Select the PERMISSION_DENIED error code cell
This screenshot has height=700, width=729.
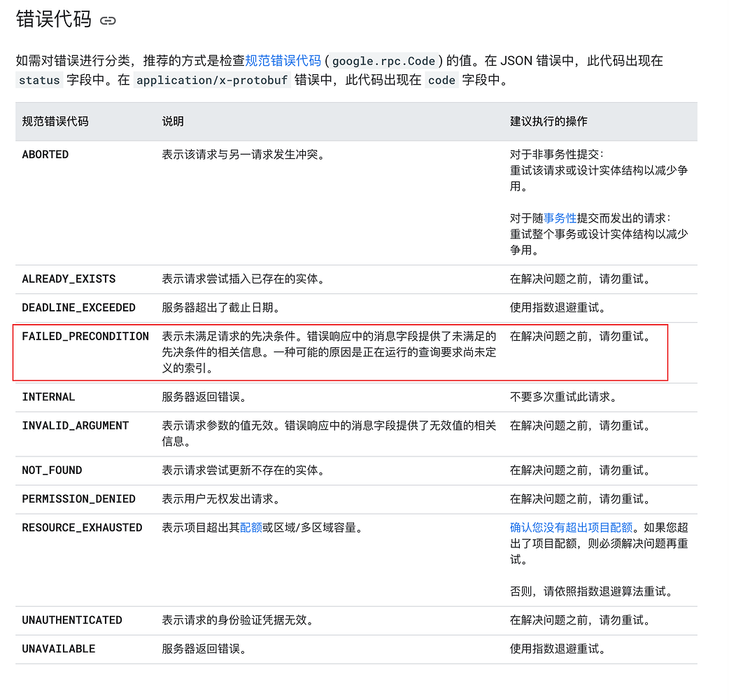point(78,499)
